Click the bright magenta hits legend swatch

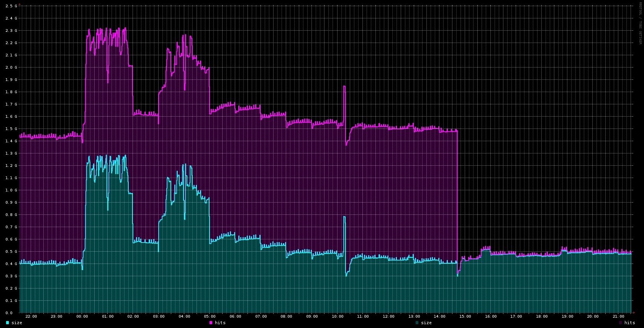coord(211,323)
